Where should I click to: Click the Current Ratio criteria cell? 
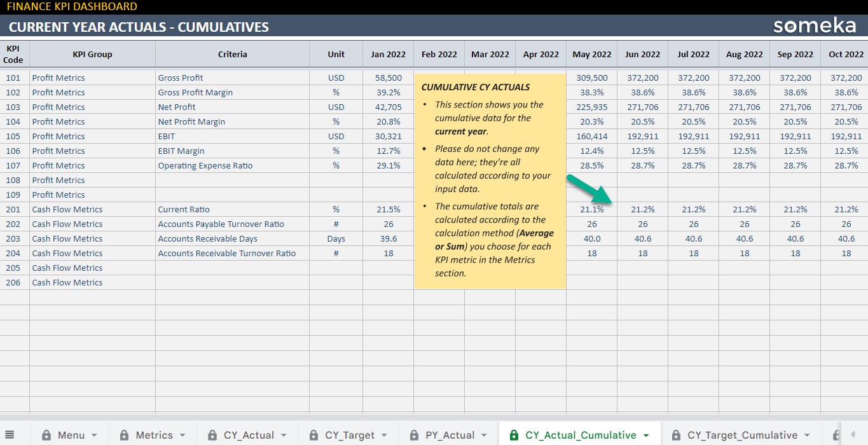click(232, 209)
